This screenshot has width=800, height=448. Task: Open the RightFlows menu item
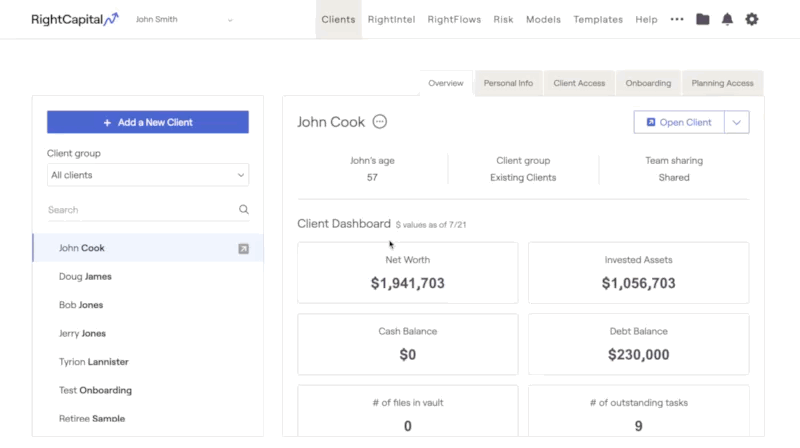pyautogui.click(x=454, y=19)
